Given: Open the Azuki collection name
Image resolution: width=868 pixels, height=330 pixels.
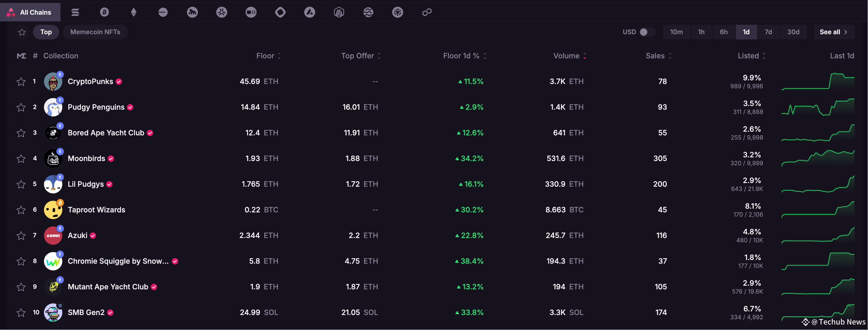Looking at the screenshot, I should (78, 236).
